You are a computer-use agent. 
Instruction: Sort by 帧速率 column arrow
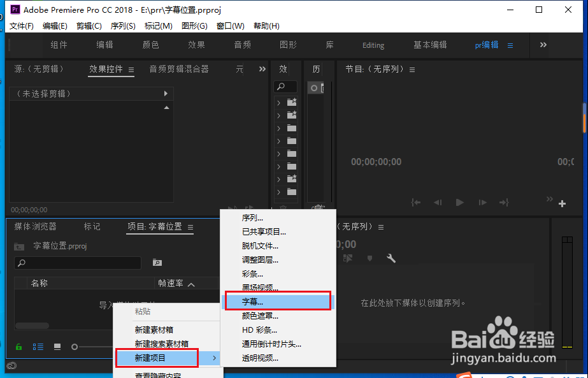click(x=191, y=284)
